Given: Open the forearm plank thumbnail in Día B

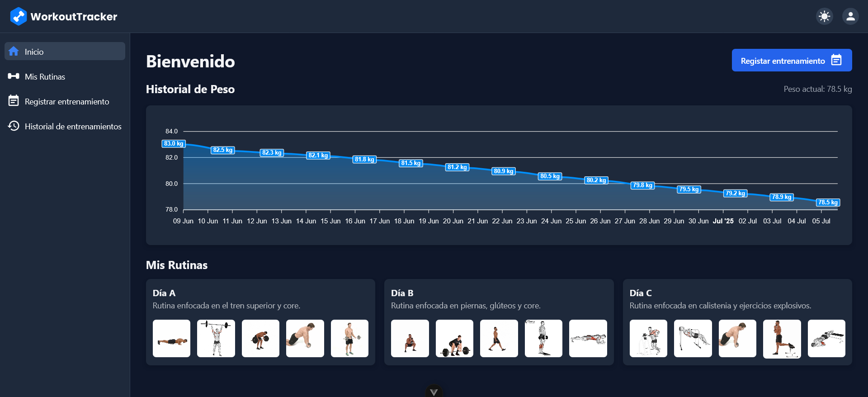Looking at the screenshot, I should click(x=588, y=339).
